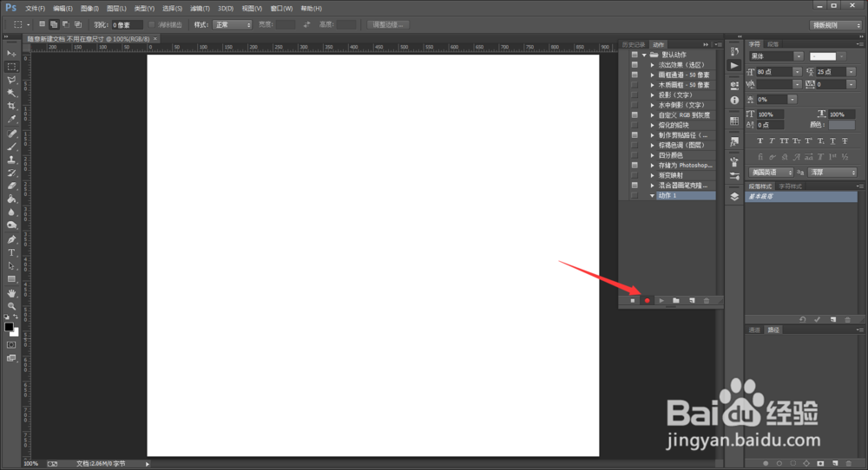
Task: Switch to the 历史记录 history tab
Action: tap(634, 45)
